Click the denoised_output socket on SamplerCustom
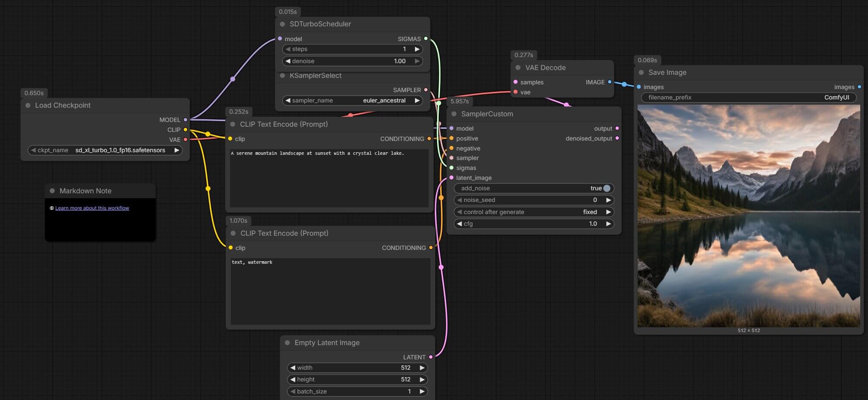The height and width of the screenshot is (400, 868). 617,138
